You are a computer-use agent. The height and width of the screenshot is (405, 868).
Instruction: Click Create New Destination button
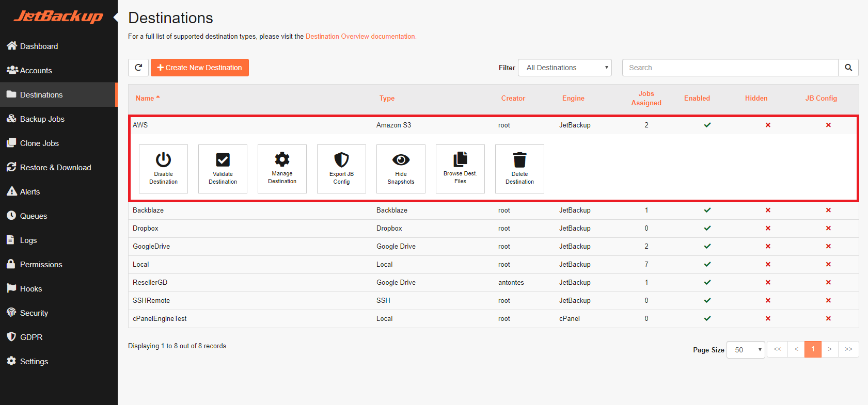200,68
